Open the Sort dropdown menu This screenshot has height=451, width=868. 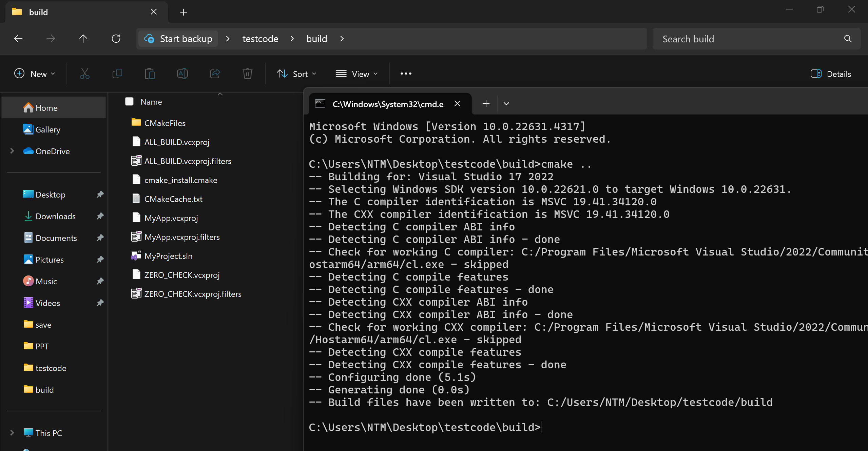pos(296,74)
